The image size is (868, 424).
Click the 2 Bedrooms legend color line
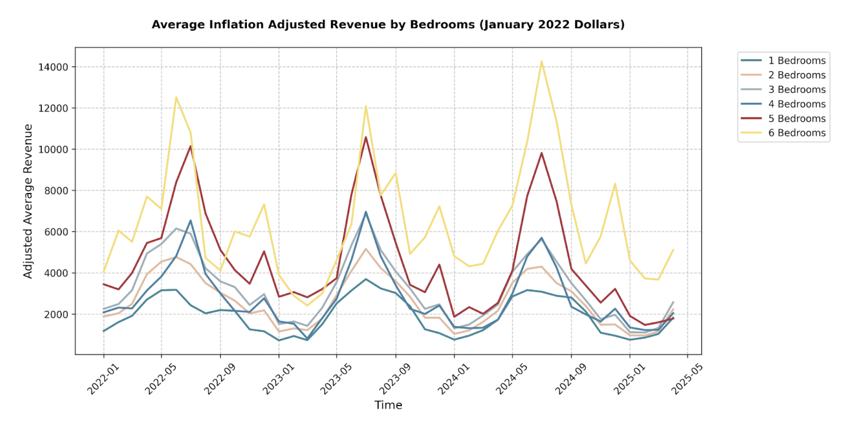[x=751, y=75]
